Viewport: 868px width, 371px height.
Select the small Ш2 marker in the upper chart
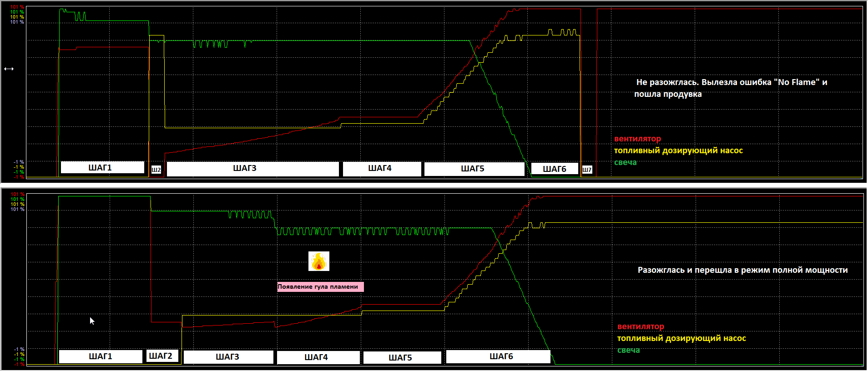click(x=156, y=170)
